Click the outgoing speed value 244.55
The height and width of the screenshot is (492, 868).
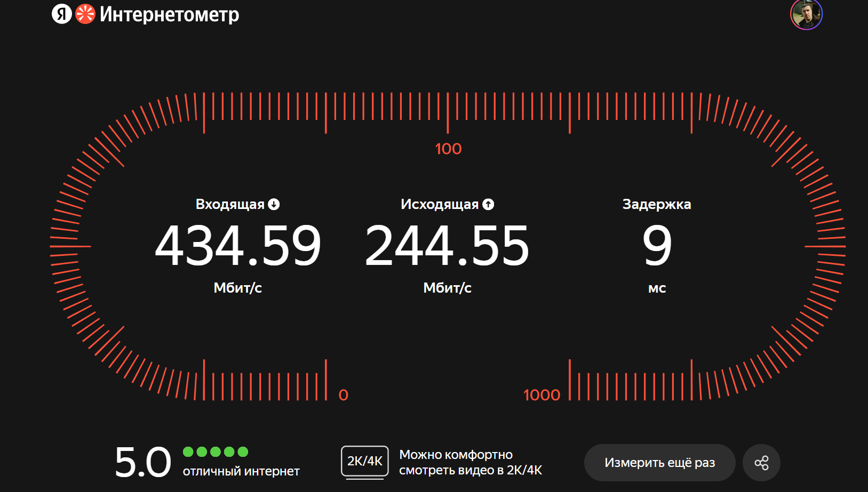[x=447, y=246]
